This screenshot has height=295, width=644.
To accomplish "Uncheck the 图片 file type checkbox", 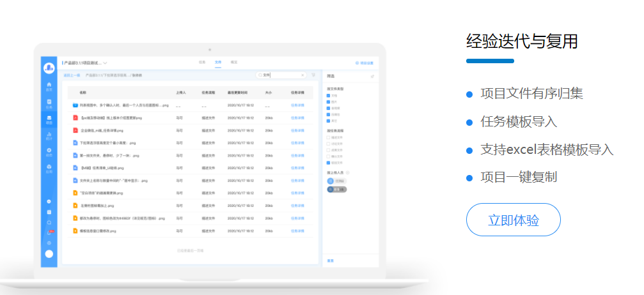I will [x=328, y=102].
